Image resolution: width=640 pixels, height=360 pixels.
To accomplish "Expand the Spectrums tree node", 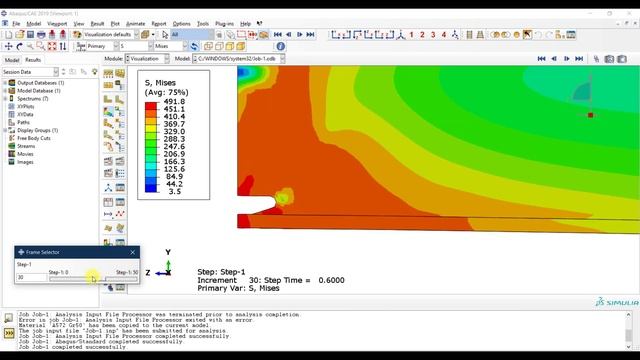I will point(5,99).
